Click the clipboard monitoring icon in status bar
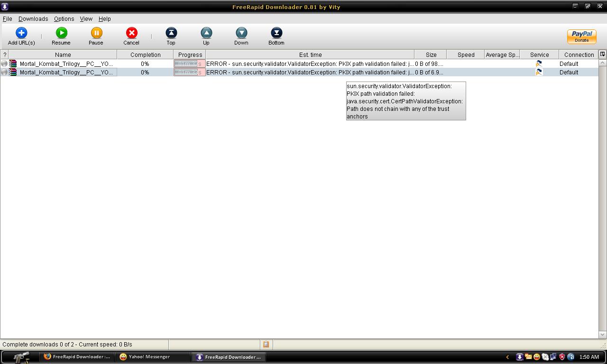The image size is (607, 364). 266,345
